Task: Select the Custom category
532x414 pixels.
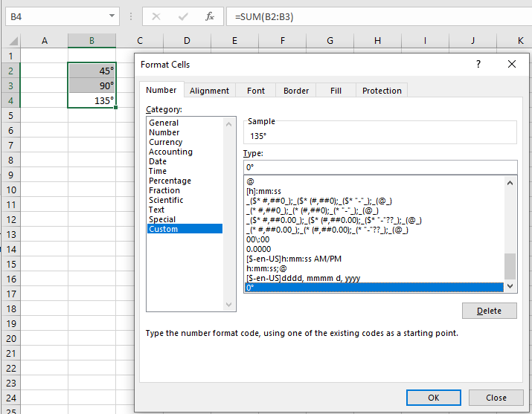Action: [185, 229]
